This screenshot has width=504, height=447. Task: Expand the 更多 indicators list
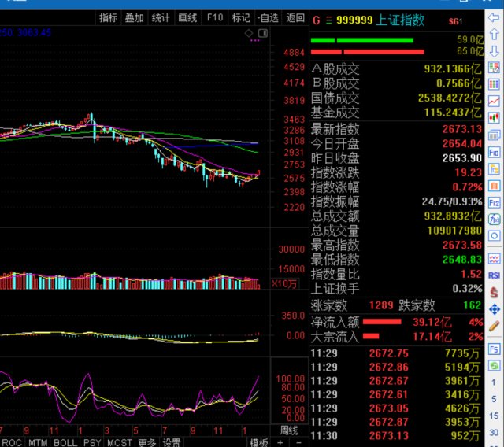[146, 442]
